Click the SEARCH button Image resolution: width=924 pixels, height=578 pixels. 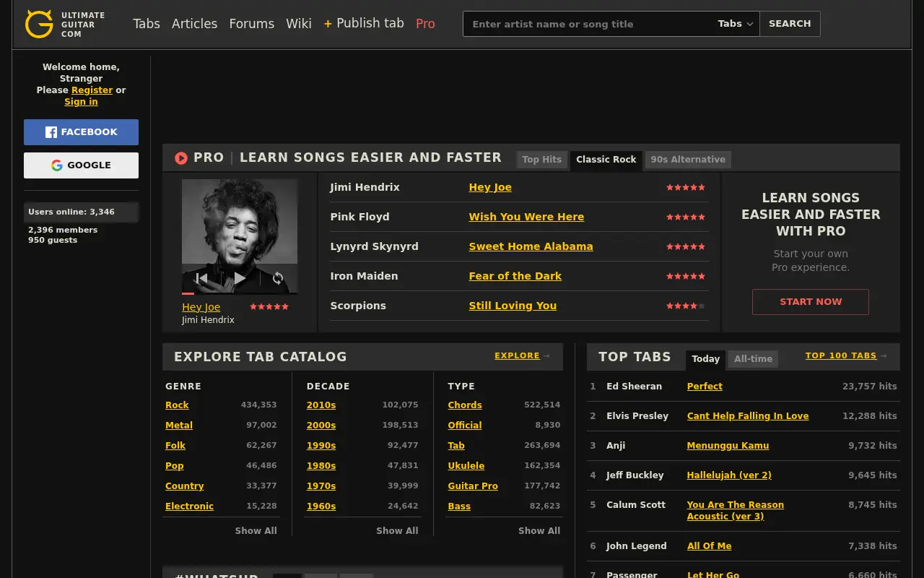(790, 24)
